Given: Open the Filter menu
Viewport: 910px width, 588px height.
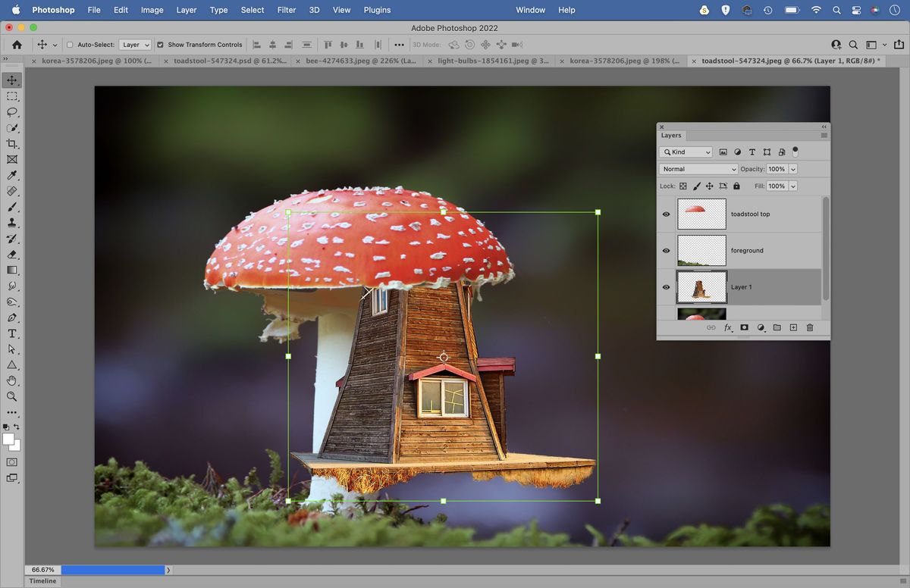Looking at the screenshot, I should pyautogui.click(x=286, y=10).
